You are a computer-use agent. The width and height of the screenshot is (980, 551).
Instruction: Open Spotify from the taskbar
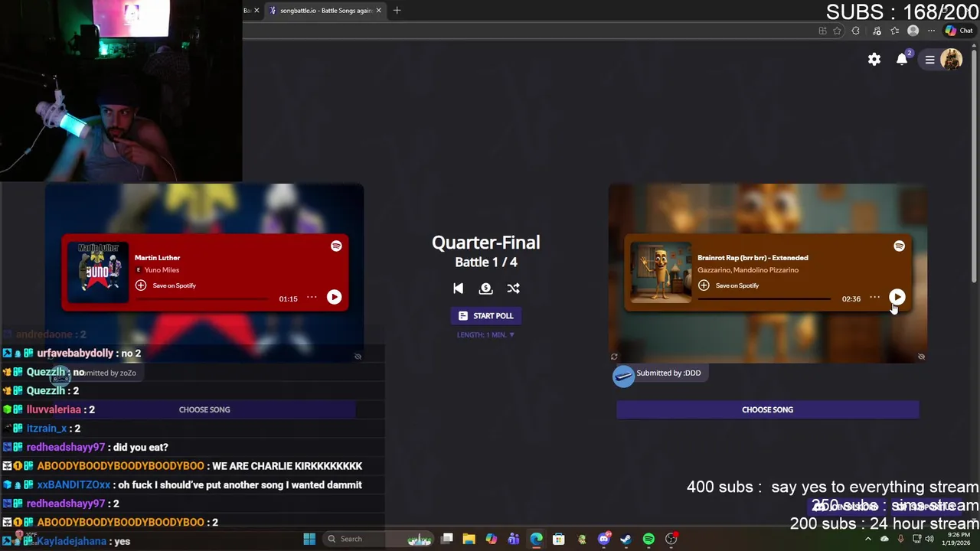(648, 539)
